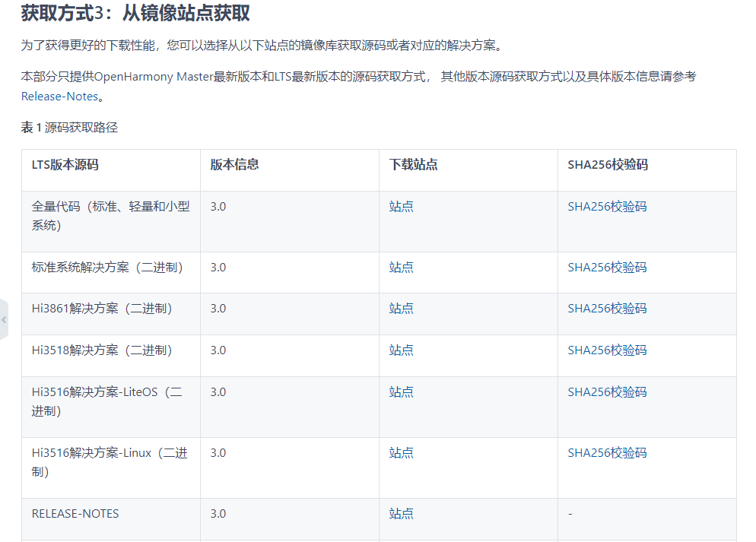
Task: Open SHA256校验码 for Hi3516解决方案-LiteOS
Action: pyautogui.click(x=607, y=391)
